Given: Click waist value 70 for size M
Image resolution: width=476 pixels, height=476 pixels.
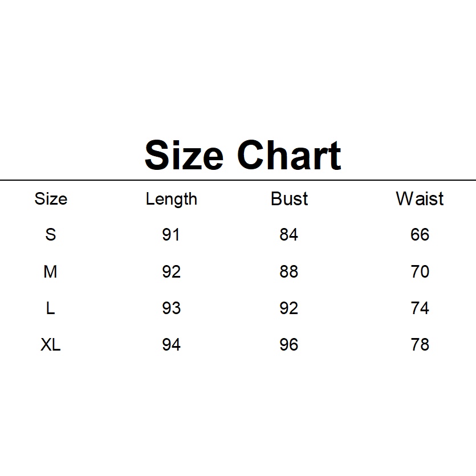Looking at the screenshot, I should coord(420,272).
